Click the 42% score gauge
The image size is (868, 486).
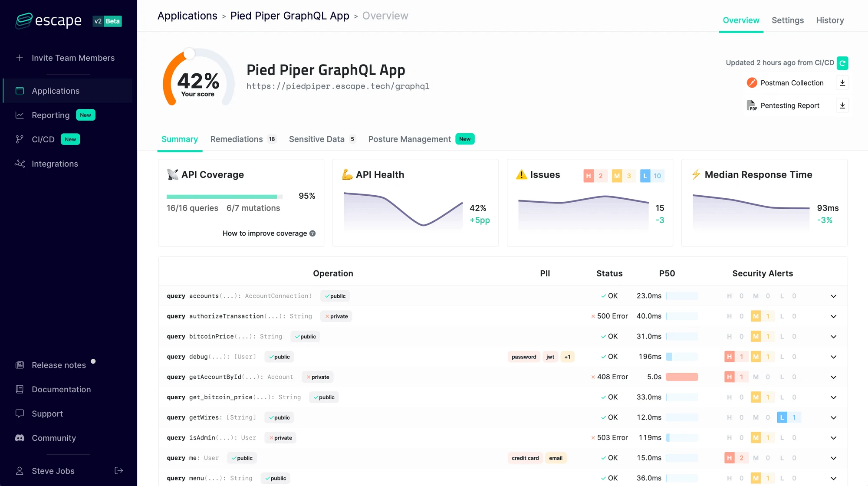tap(197, 80)
